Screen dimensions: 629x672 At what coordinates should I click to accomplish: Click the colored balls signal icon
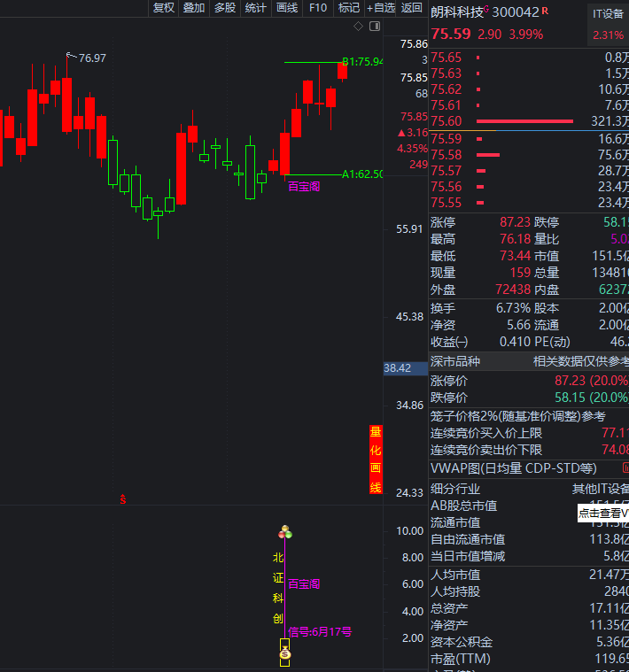(285, 532)
